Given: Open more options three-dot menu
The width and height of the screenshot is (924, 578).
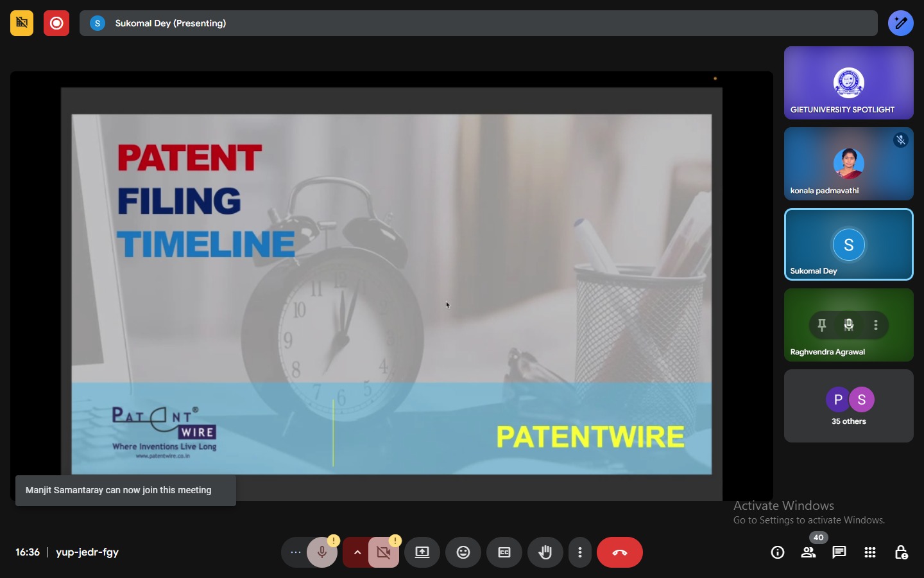Looking at the screenshot, I should tap(580, 552).
